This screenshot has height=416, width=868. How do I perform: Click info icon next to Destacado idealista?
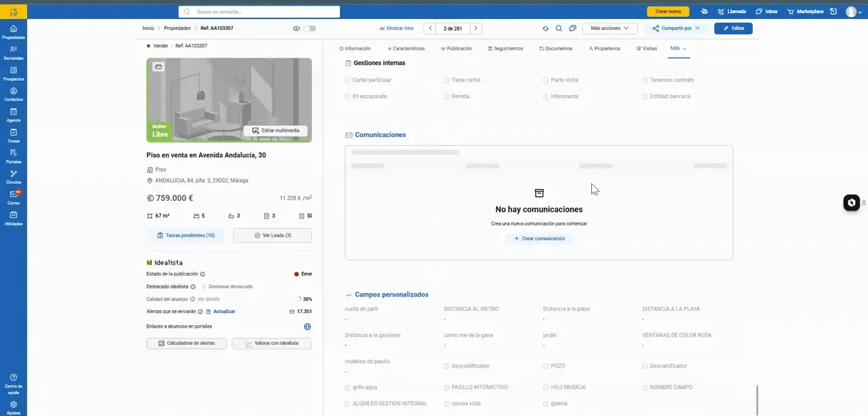click(x=193, y=286)
